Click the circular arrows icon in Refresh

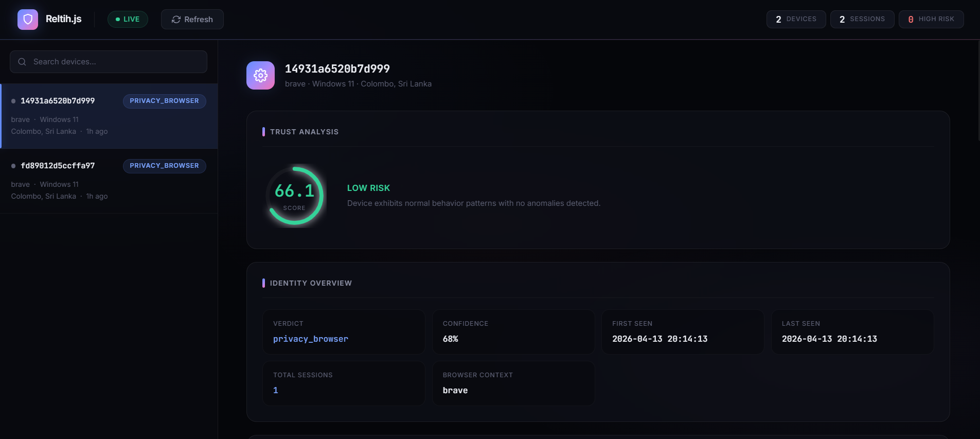pos(176,20)
